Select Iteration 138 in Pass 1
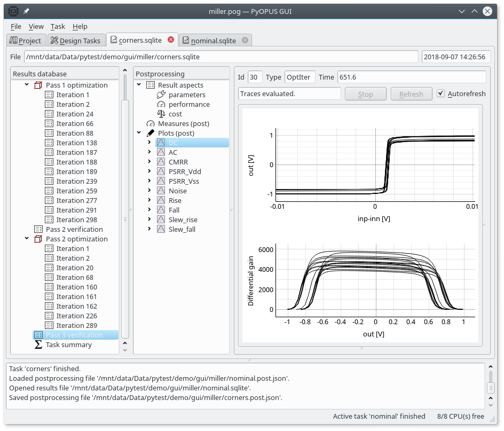 (x=76, y=143)
